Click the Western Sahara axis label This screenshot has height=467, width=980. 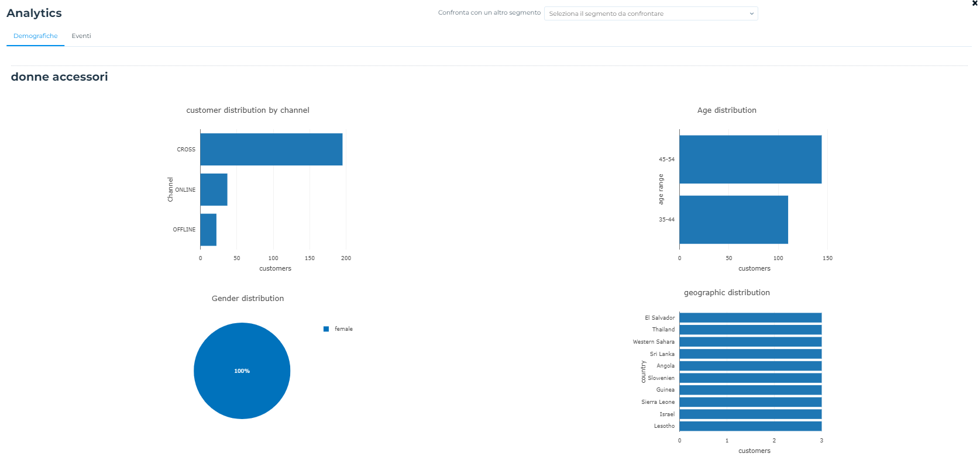click(654, 342)
